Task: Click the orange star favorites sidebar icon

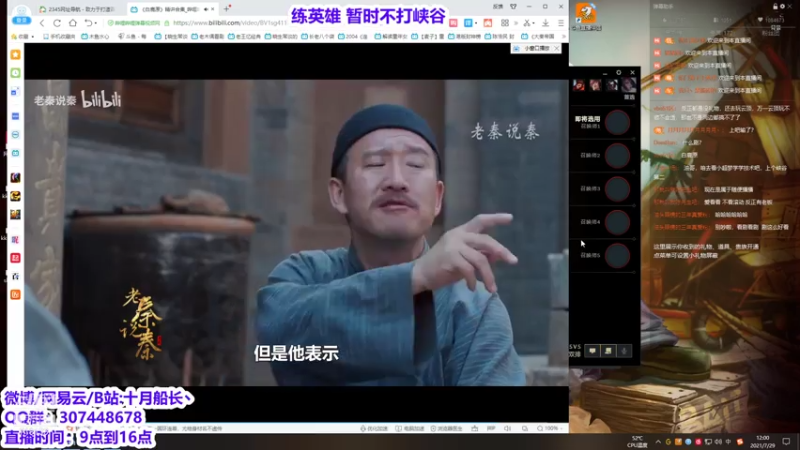Action: coord(15,55)
